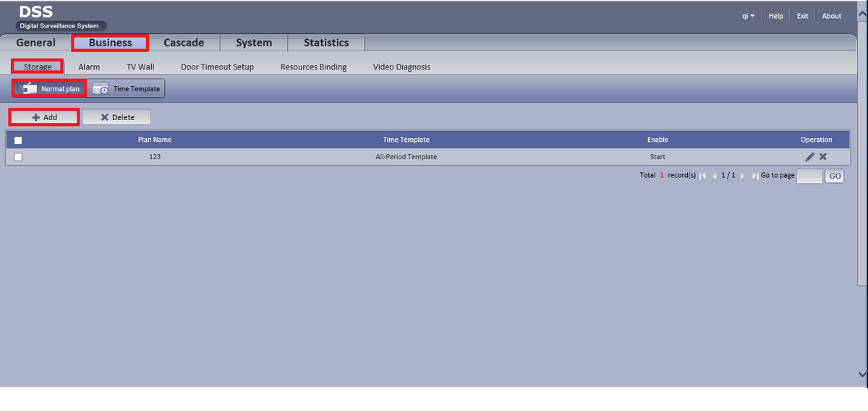Image resolution: width=868 pixels, height=411 pixels.
Task: Click the Time Template column header
Action: tap(406, 140)
